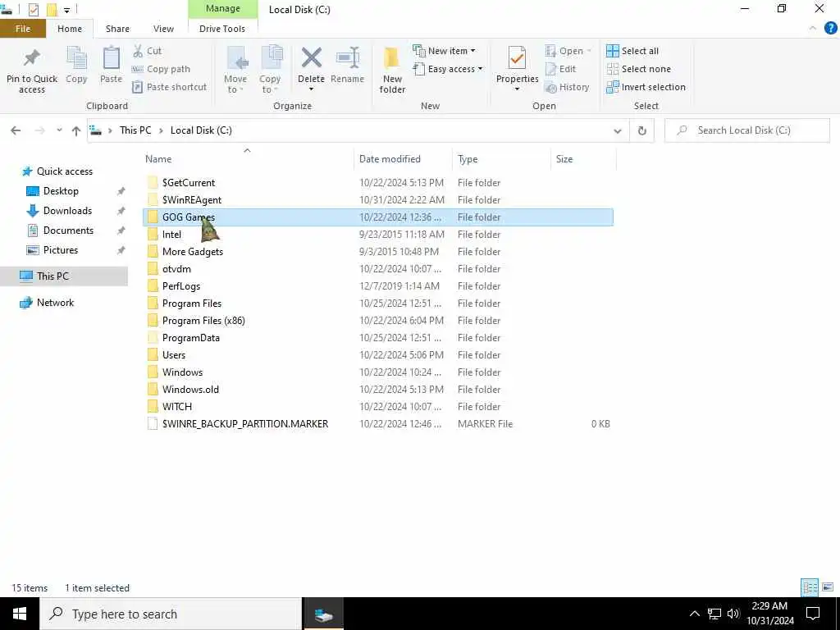Open the Drive Tools tab
This screenshot has height=630, width=840.
click(x=222, y=29)
